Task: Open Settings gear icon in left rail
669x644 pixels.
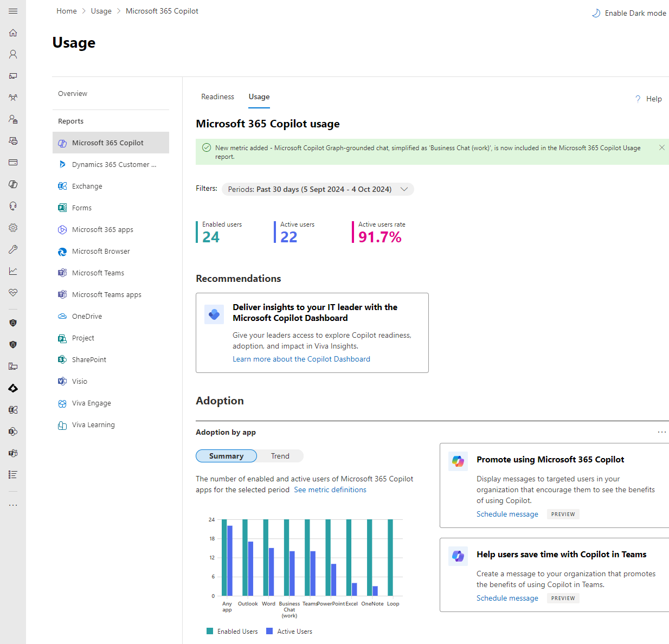Action: tap(13, 228)
